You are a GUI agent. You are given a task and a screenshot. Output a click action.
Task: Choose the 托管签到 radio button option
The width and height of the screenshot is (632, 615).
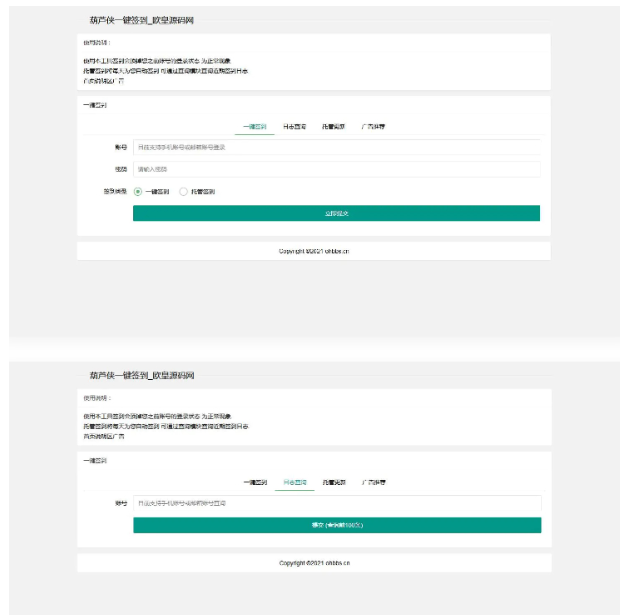point(184,191)
